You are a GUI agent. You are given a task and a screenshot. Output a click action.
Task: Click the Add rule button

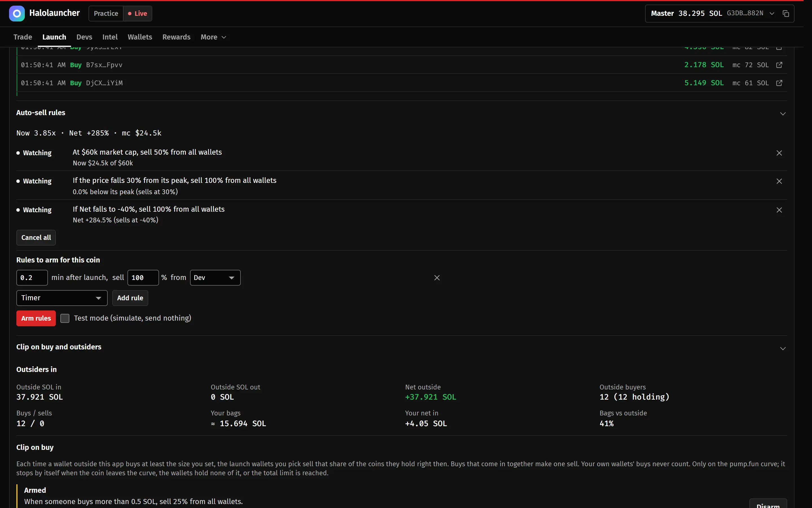click(x=130, y=298)
